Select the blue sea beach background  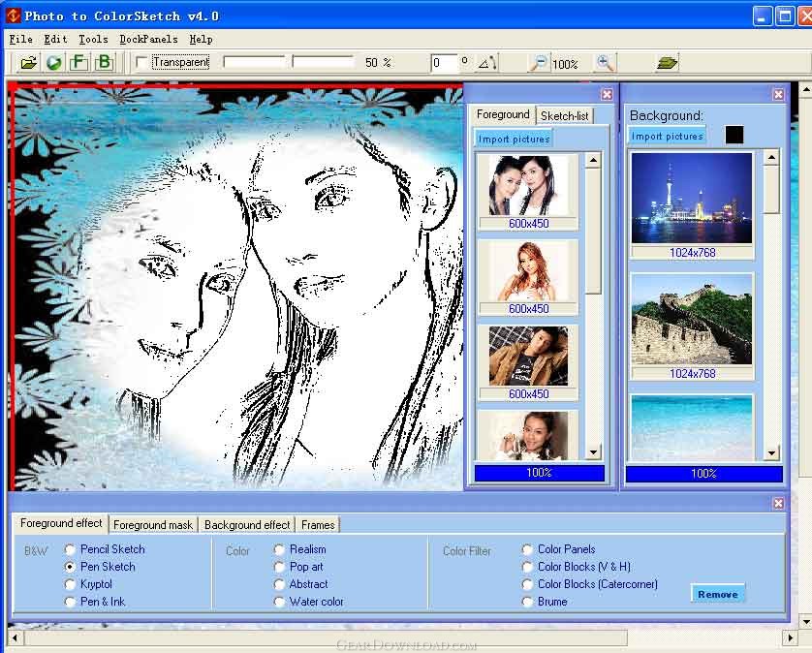(x=692, y=427)
